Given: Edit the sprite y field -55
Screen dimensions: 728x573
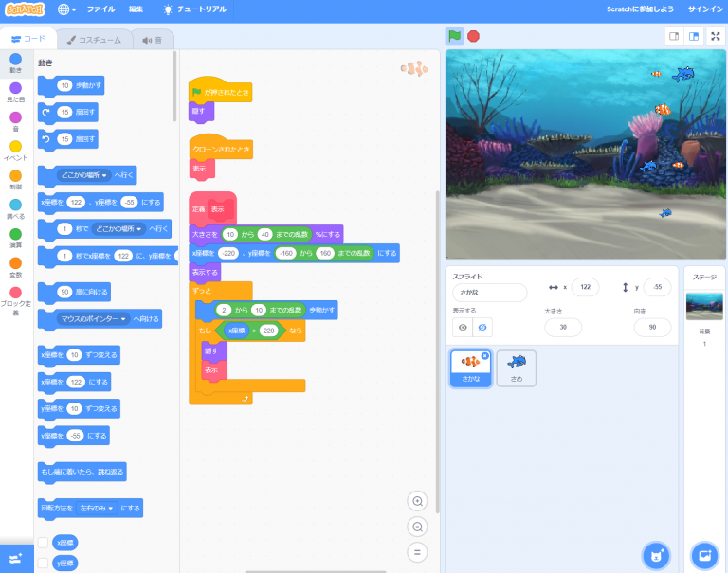Looking at the screenshot, I should point(658,287).
